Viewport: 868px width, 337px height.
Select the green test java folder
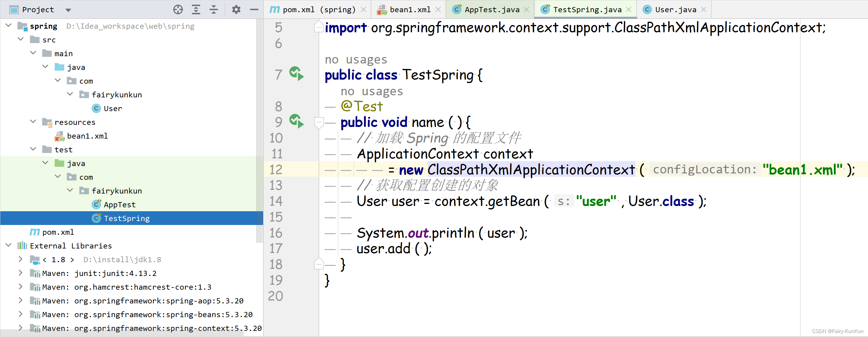[70, 163]
